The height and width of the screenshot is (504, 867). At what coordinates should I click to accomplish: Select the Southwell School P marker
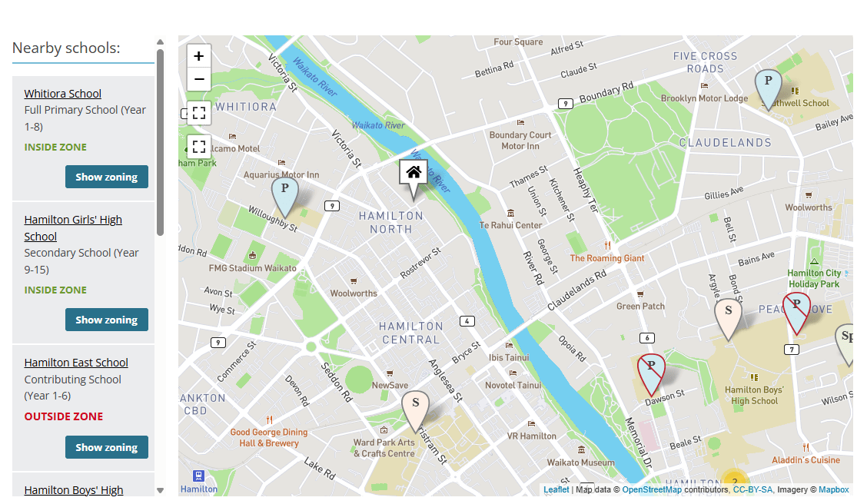coord(769,90)
